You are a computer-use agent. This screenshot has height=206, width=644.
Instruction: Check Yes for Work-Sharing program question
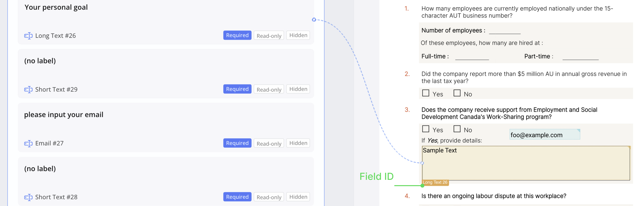(425, 129)
